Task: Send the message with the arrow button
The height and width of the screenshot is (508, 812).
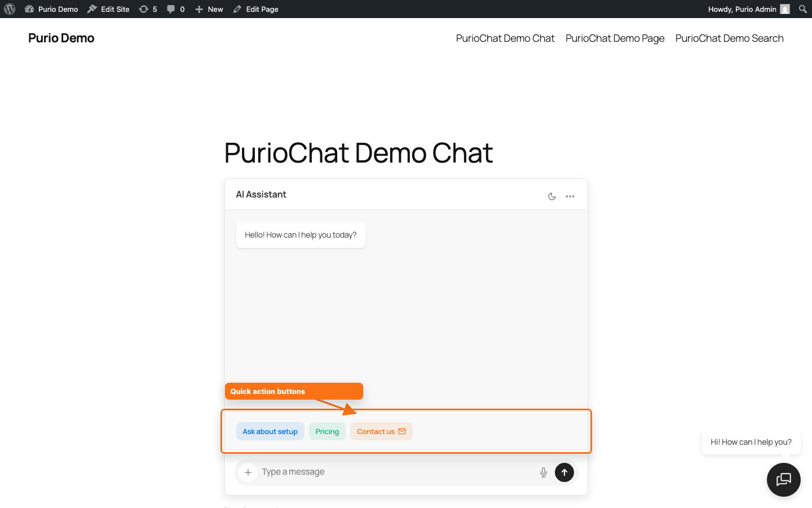Action: pyautogui.click(x=564, y=472)
